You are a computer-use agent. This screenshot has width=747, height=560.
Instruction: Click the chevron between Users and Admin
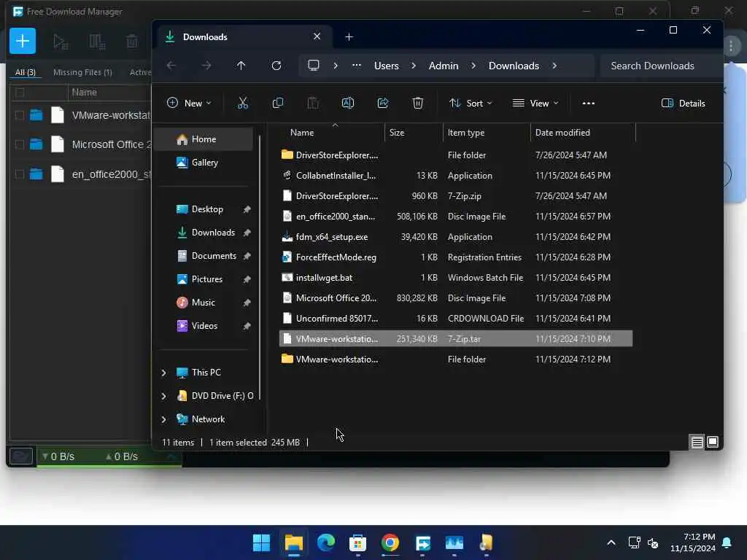414,66
